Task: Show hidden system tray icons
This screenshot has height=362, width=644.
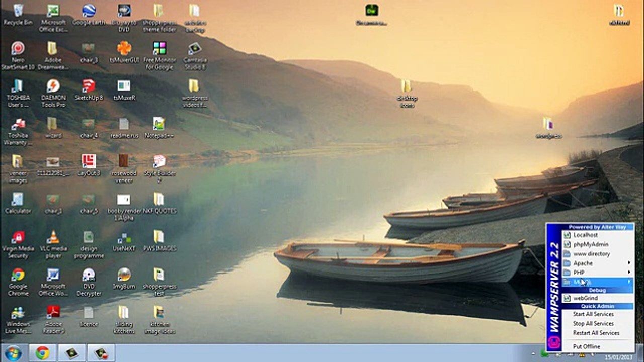Action: pyautogui.click(x=534, y=354)
